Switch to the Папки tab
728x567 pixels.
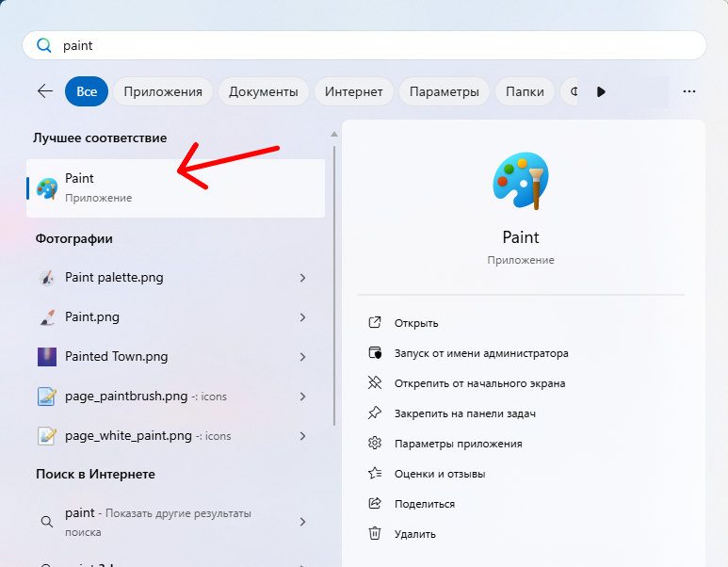[525, 91]
